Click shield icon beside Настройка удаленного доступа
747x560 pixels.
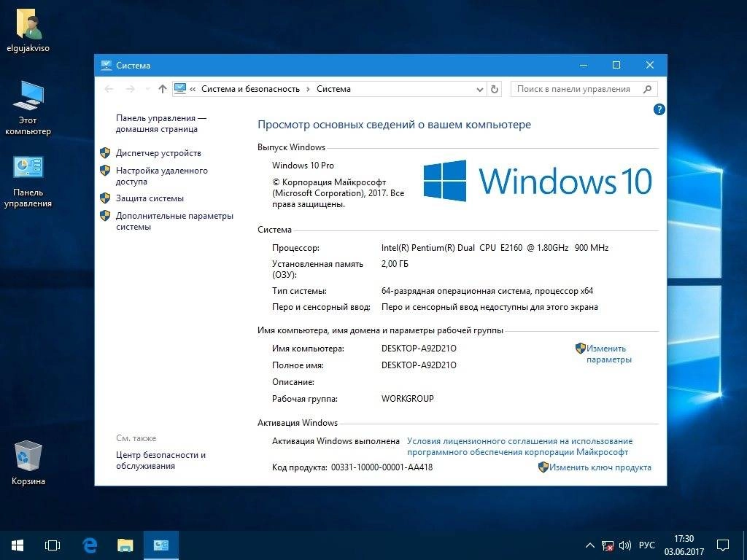point(105,170)
